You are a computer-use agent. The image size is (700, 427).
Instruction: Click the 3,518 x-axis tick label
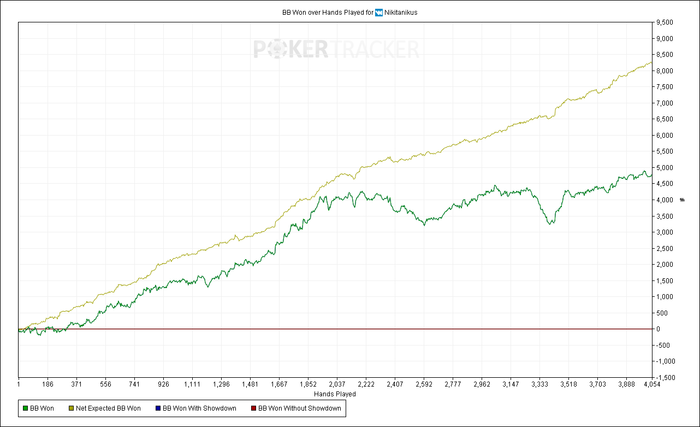click(x=569, y=384)
